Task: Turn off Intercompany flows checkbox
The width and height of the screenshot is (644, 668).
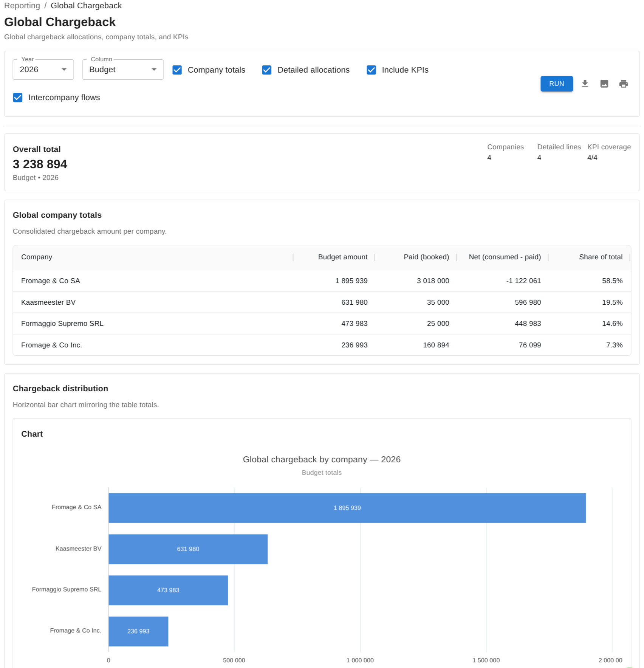Action: point(18,98)
